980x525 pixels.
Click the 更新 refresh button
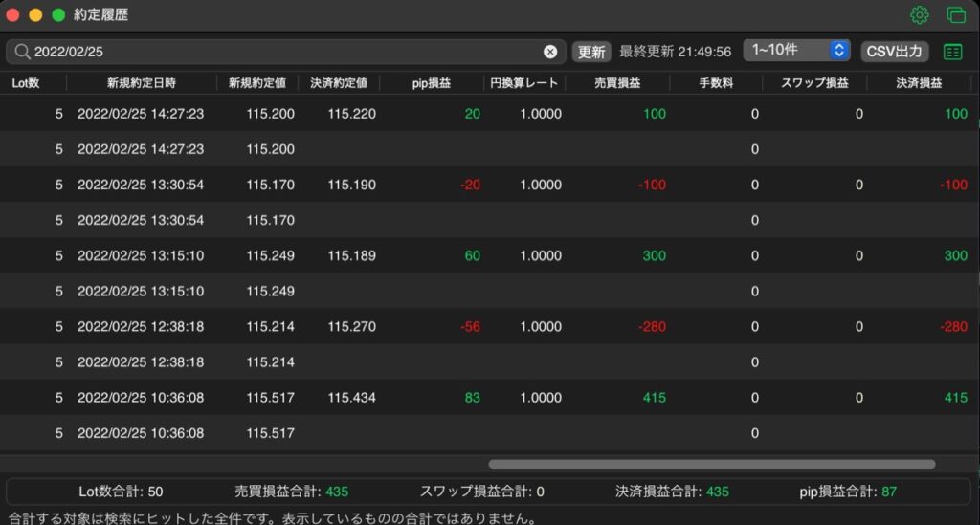click(x=590, y=52)
